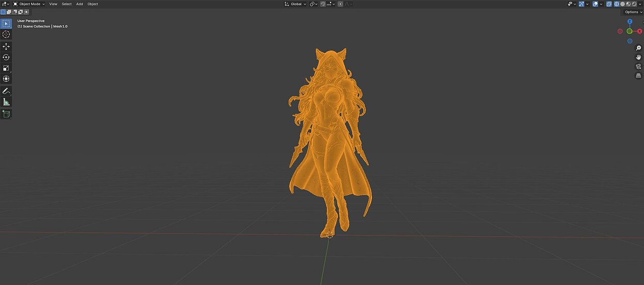Screen dimensions: 644x285
Task: Open object types visibility dropdown
Action: 572,4
